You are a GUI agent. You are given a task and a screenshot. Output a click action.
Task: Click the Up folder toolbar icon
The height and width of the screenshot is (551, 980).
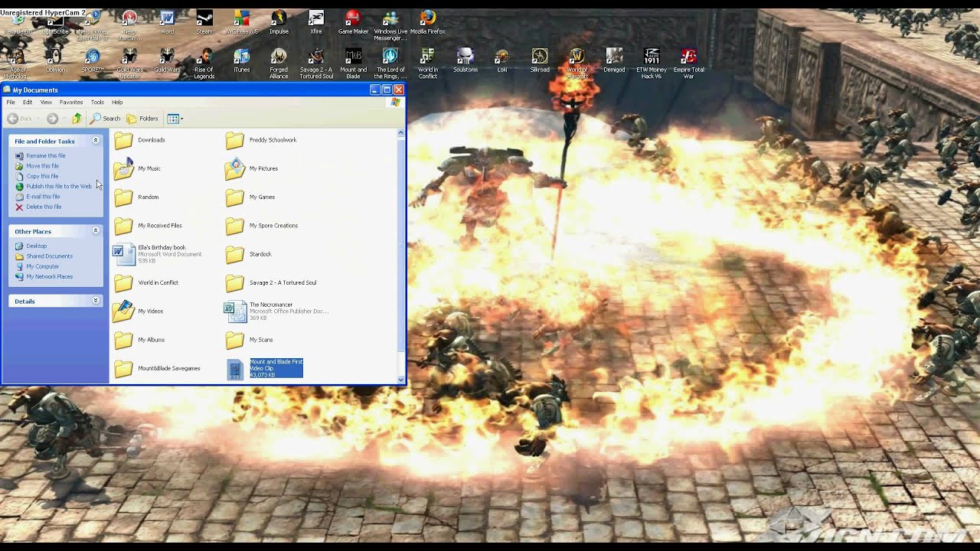[77, 119]
